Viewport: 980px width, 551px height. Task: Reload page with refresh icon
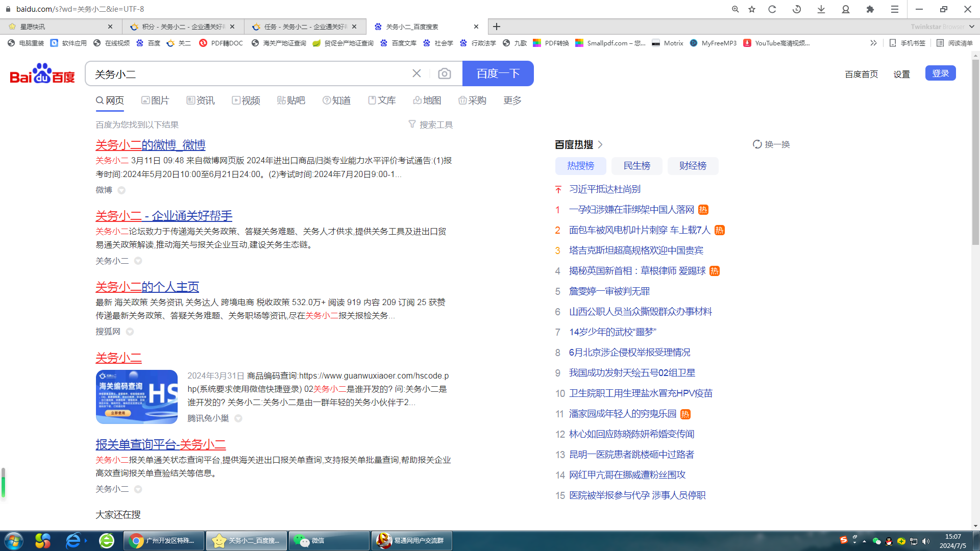coord(772,9)
